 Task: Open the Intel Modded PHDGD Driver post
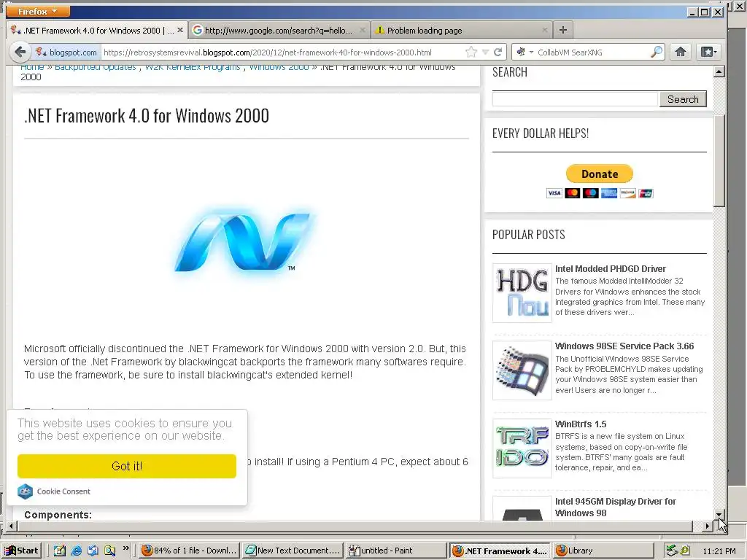click(x=611, y=268)
